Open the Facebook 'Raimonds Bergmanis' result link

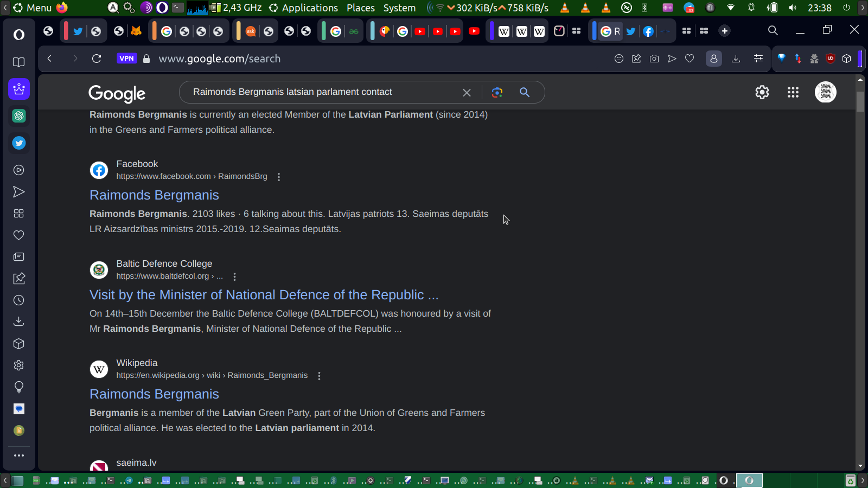(154, 195)
